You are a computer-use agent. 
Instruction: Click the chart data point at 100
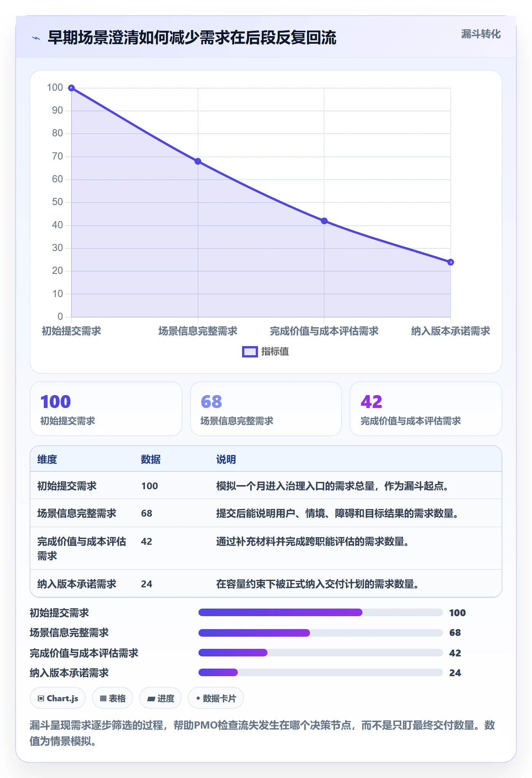[x=71, y=88]
